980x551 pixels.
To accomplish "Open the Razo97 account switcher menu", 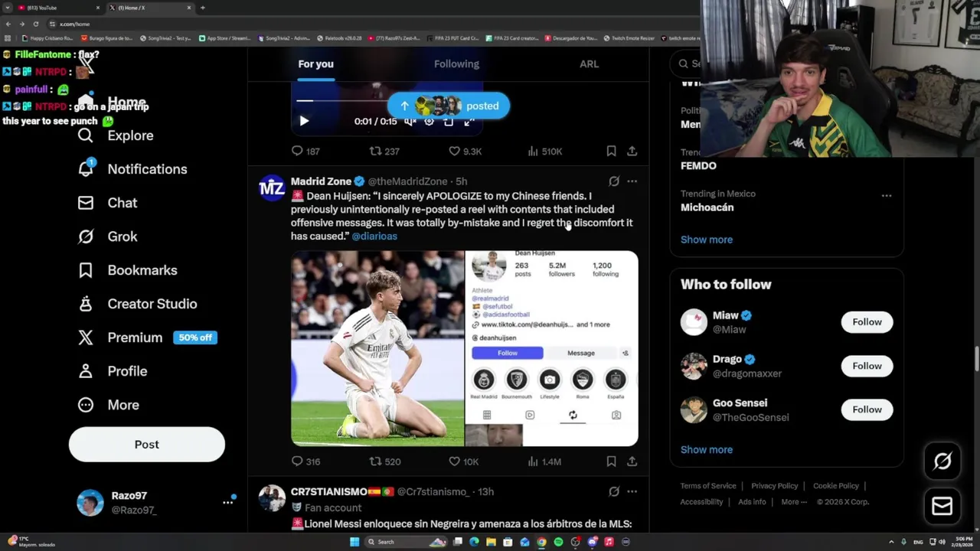I will [156, 503].
